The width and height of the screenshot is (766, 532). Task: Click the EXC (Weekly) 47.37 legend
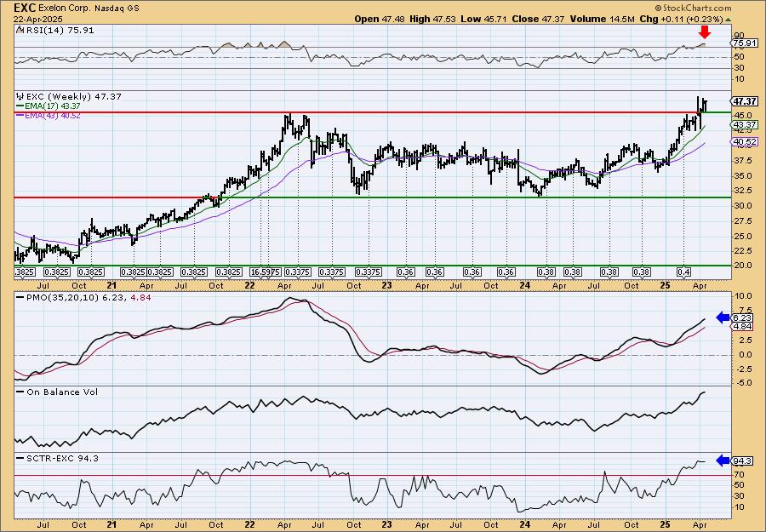73,97
